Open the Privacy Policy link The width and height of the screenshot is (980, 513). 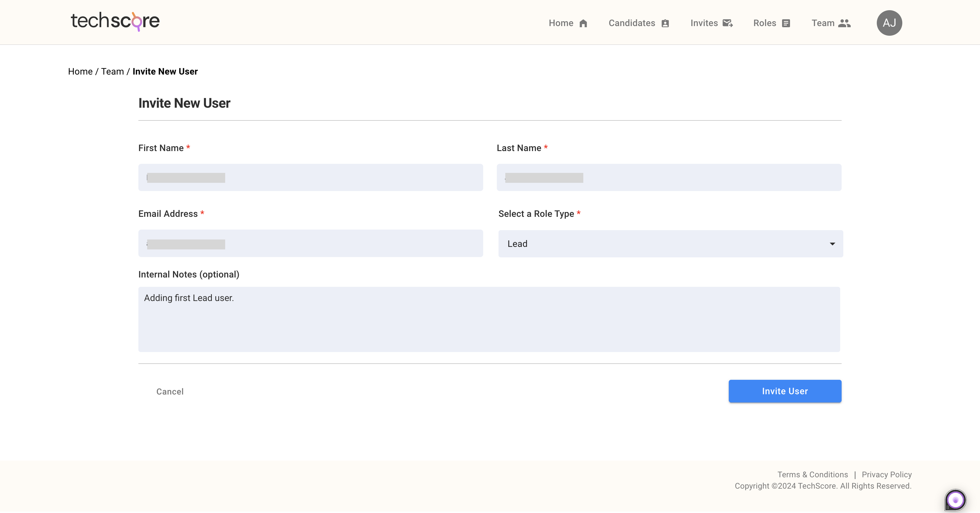click(x=886, y=474)
